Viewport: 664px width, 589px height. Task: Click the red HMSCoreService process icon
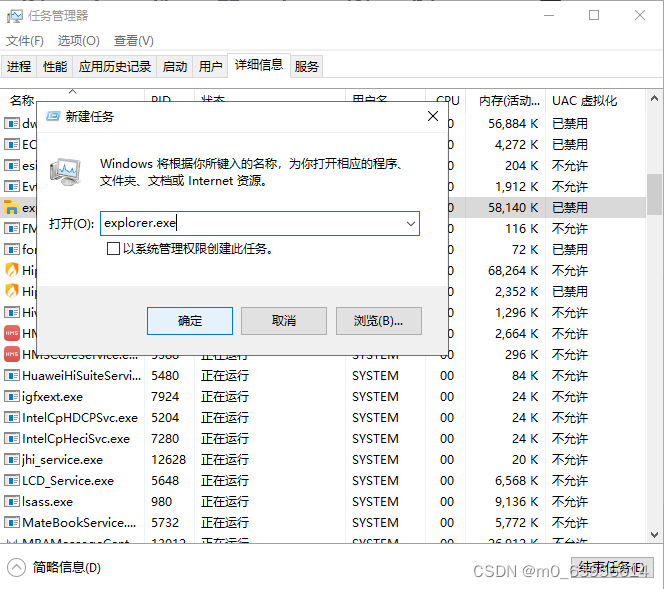coord(12,354)
